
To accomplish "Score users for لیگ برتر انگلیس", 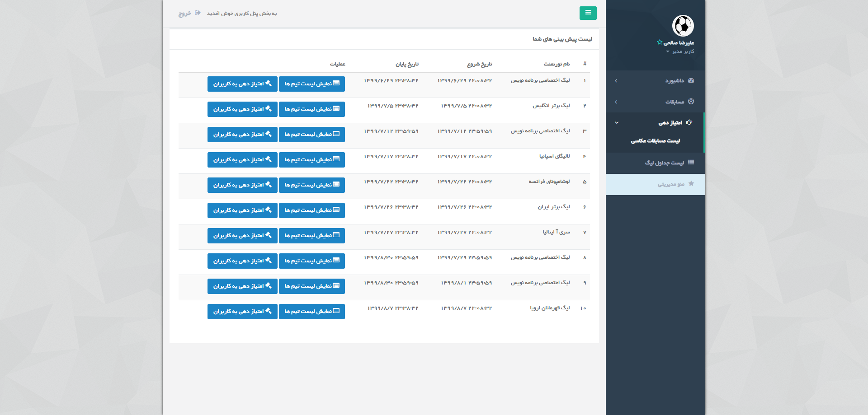I will (x=242, y=109).
